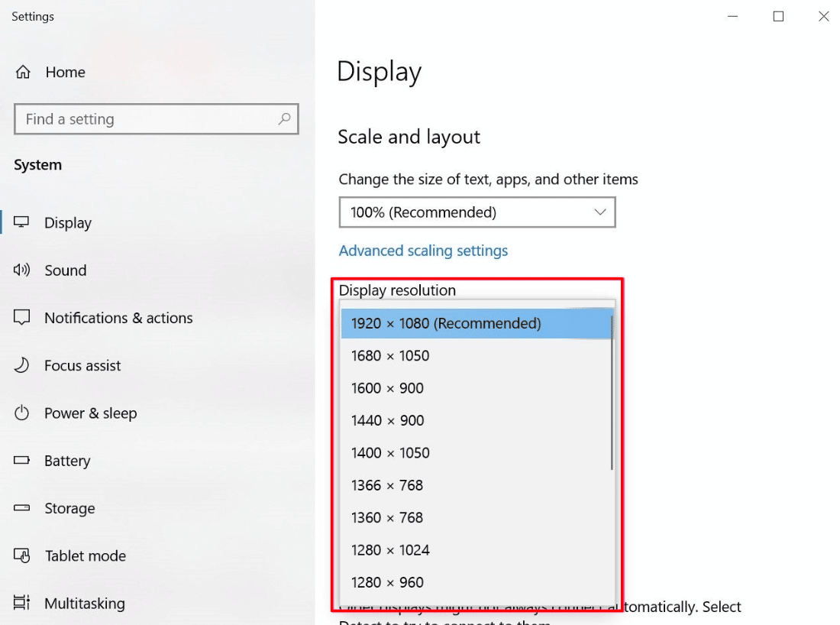Screen dimensions: 840x625
Task: Select the Display monitor icon
Action: click(24, 222)
